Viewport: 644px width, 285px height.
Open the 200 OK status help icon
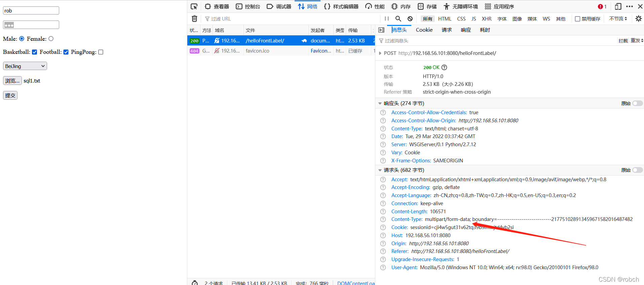444,67
